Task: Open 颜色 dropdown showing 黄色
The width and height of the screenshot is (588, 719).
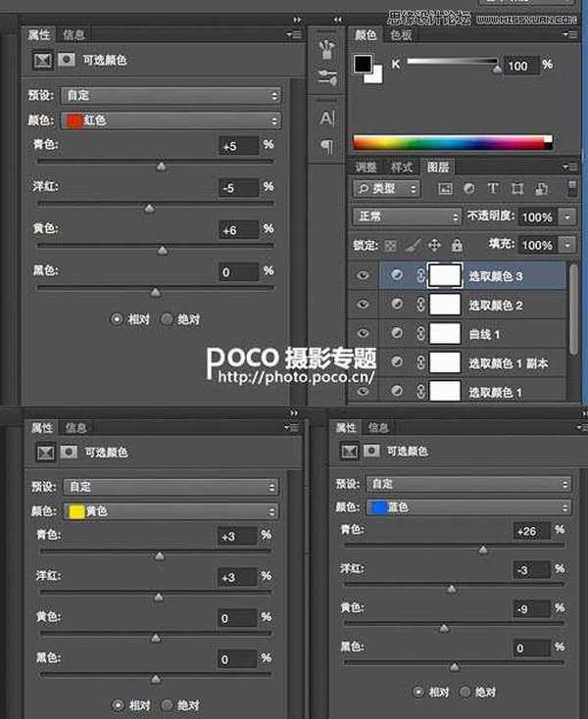Action: [x=171, y=511]
